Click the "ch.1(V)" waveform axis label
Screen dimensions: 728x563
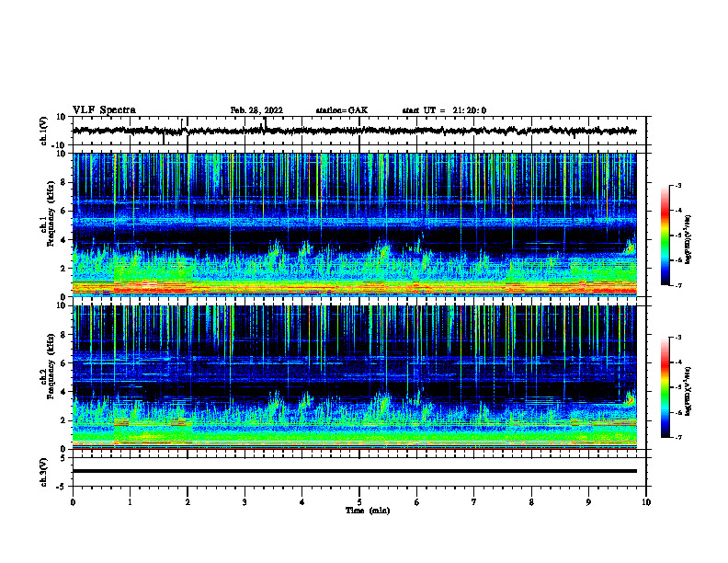[x=44, y=131]
